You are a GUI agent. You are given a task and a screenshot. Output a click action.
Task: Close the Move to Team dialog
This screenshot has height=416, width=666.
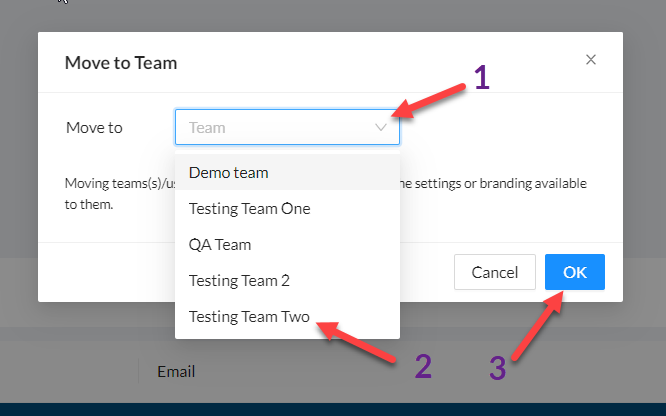pyautogui.click(x=590, y=60)
